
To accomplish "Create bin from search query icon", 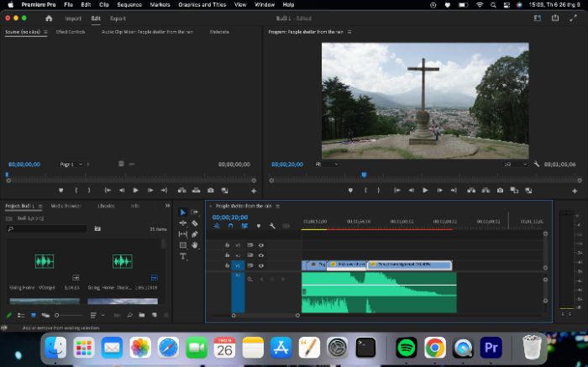I will 97,228.
